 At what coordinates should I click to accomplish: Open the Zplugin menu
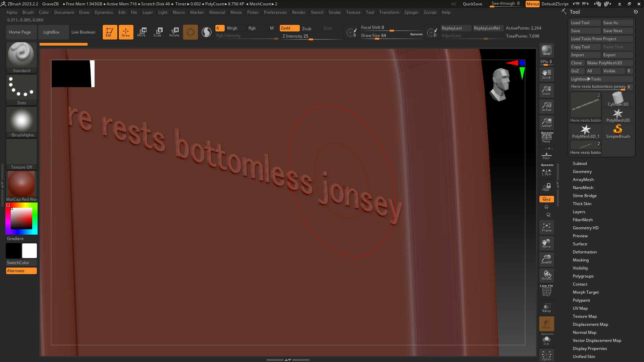411,12
